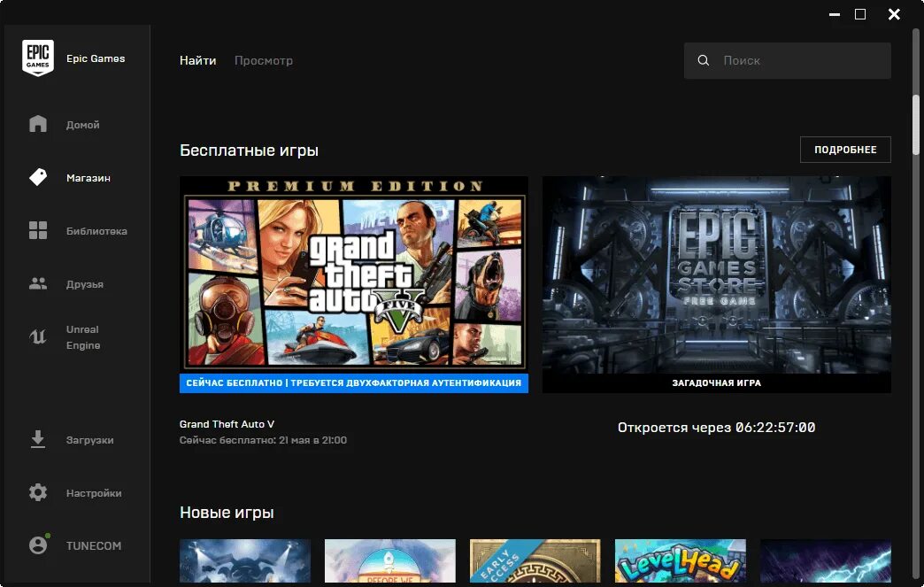Click the search magnifier icon

pyautogui.click(x=703, y=60)
